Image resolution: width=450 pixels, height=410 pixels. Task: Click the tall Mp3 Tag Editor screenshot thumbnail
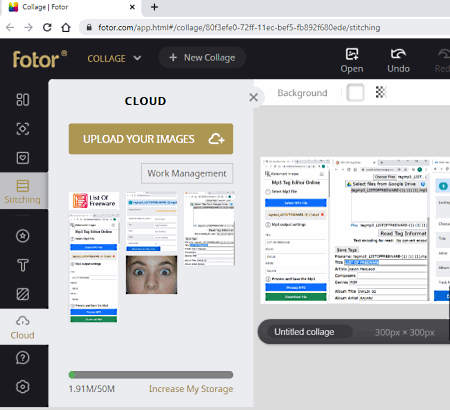point(94,268)
